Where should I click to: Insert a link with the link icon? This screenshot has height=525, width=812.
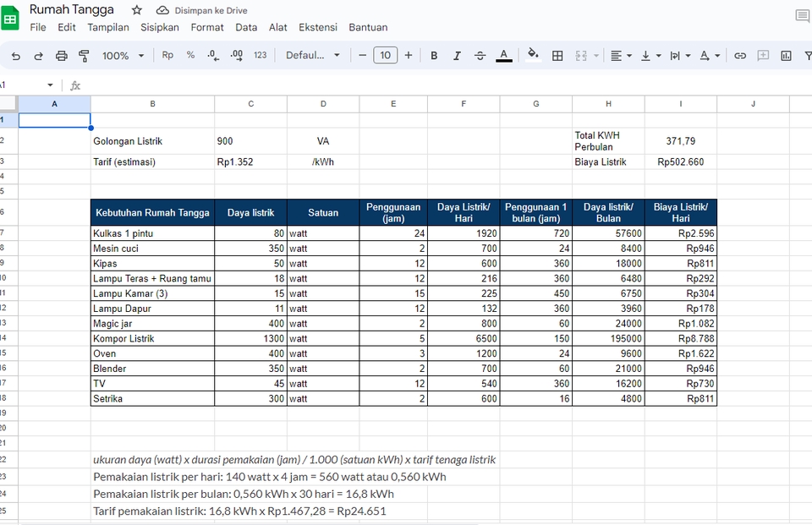[x=740, y=55]
